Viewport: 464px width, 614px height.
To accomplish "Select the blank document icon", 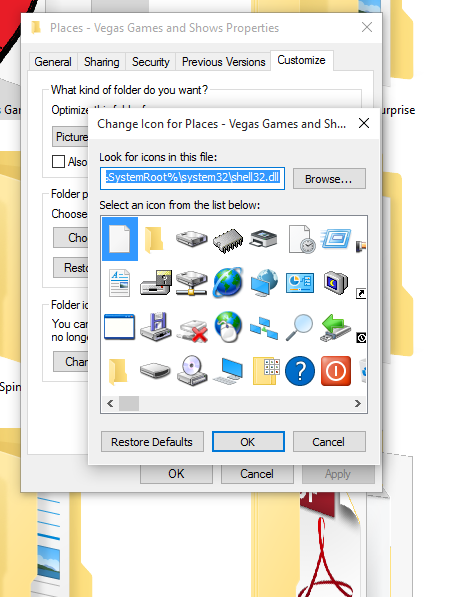I will [x=119, y=239].
